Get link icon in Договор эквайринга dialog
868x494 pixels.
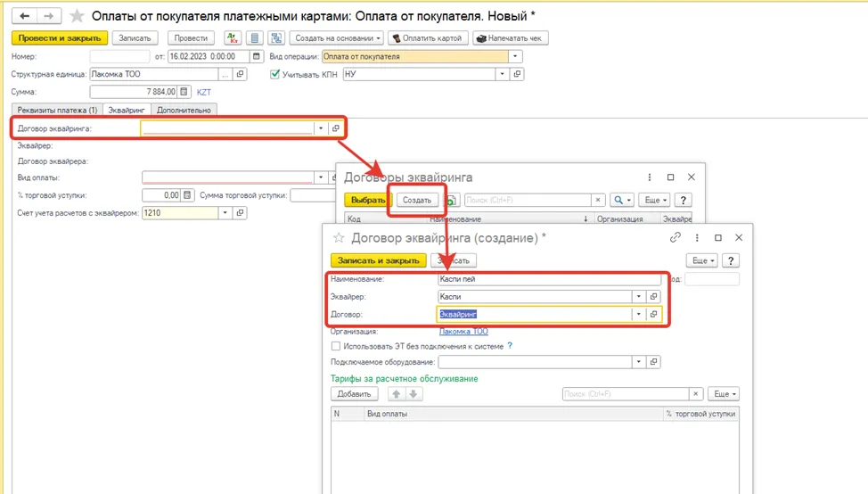(x=675, y=237)
